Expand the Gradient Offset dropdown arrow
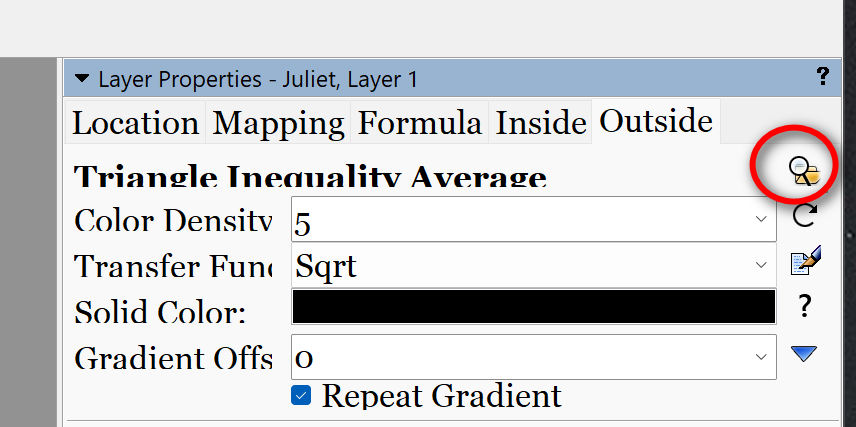This screenshot has height=427, width=856. click(x=761, y=357)
